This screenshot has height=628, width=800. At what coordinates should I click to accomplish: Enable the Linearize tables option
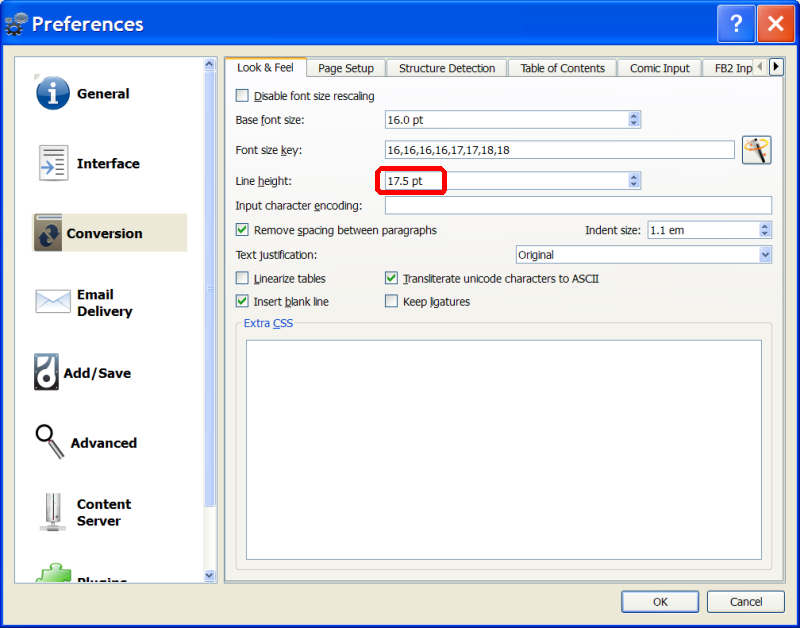[242, 278]
